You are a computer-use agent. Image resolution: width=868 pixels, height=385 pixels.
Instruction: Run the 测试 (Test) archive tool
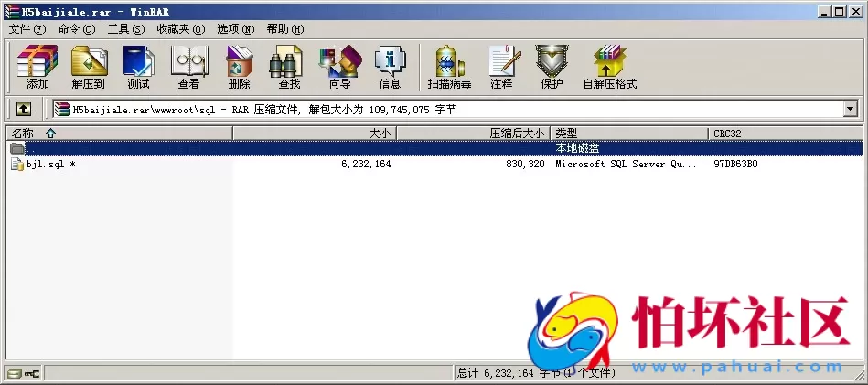tap(138, 67)
